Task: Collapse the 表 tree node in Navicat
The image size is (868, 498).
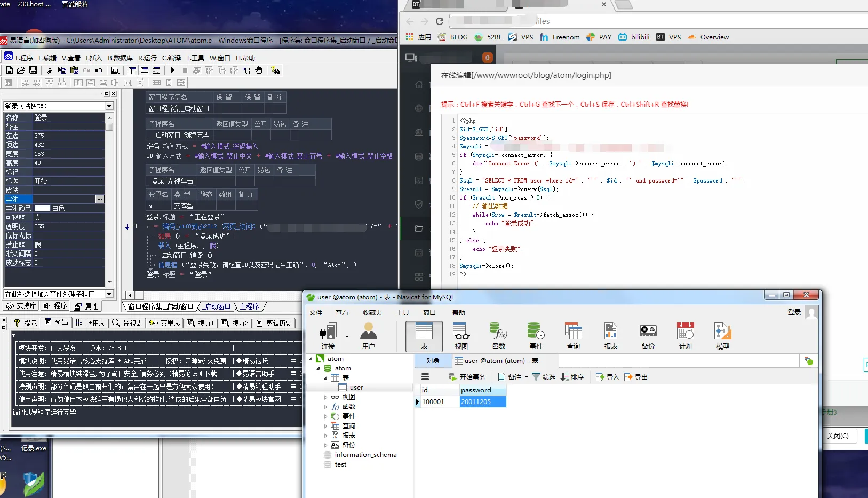Action: [x=326, y=378]
